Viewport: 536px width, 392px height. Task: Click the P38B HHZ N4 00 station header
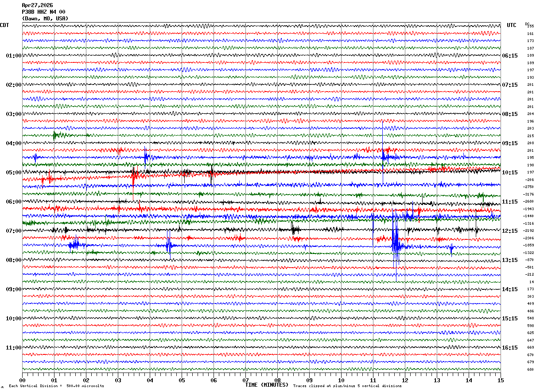coord(43,12)
